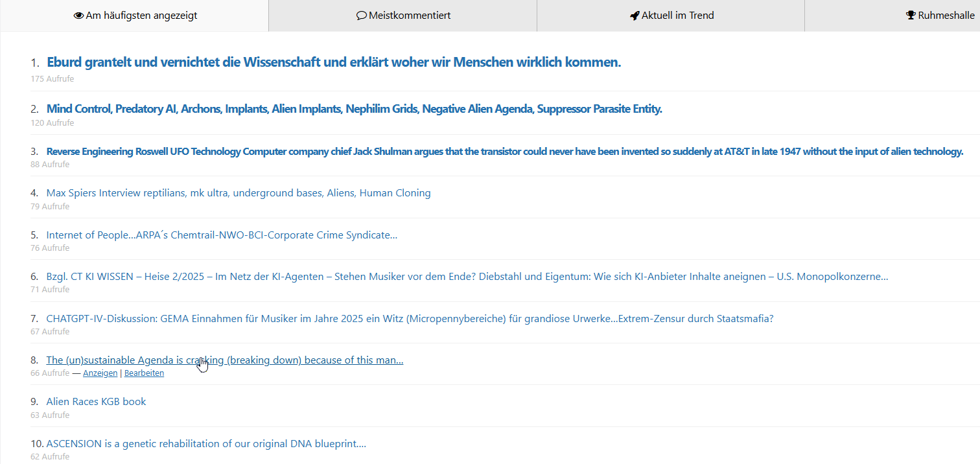Open the ASCENSION genetic rehabilitation post
This screenshot has width=980, height=464.
coord(206,444)
